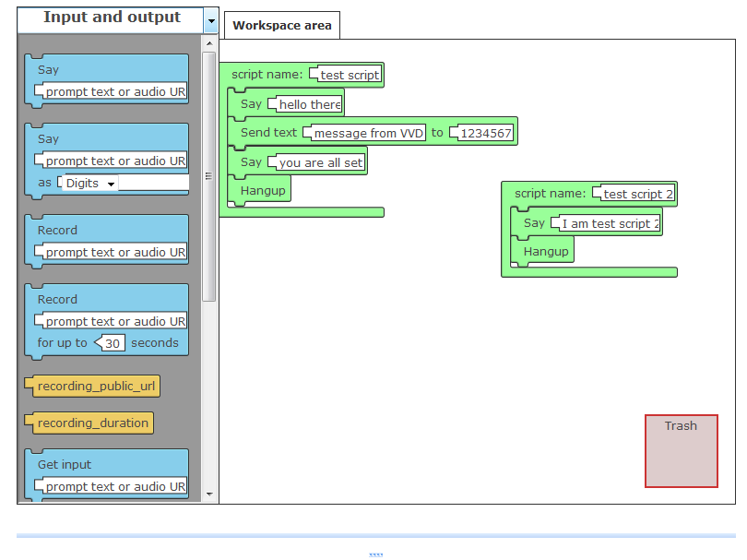
Task: Open the Input and output category dropdown
Action: (x=211, y=20)
